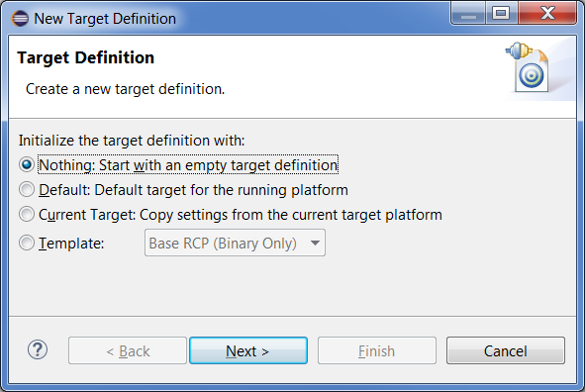Click the Back button
The image size is (585, 392).
(x=128, y=350)
